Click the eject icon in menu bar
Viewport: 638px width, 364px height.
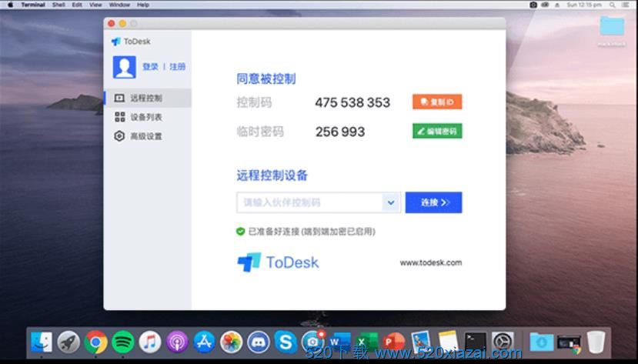tap(557, 5)
